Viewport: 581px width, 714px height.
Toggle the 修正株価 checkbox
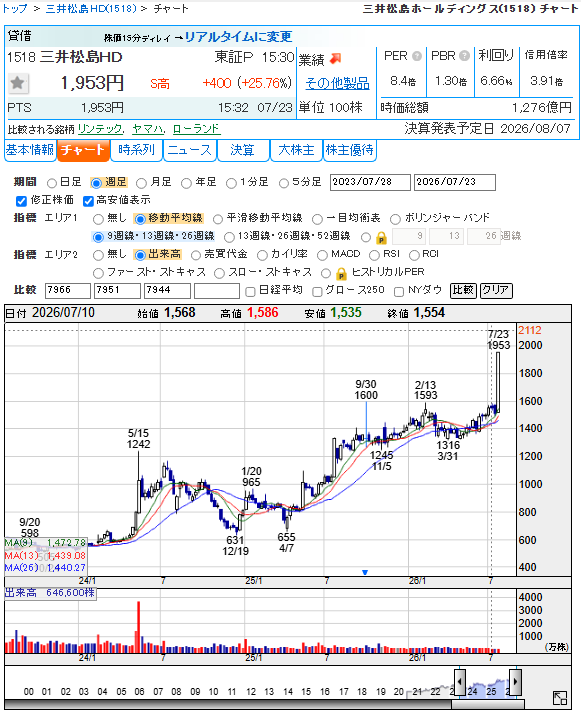[21, 201]
